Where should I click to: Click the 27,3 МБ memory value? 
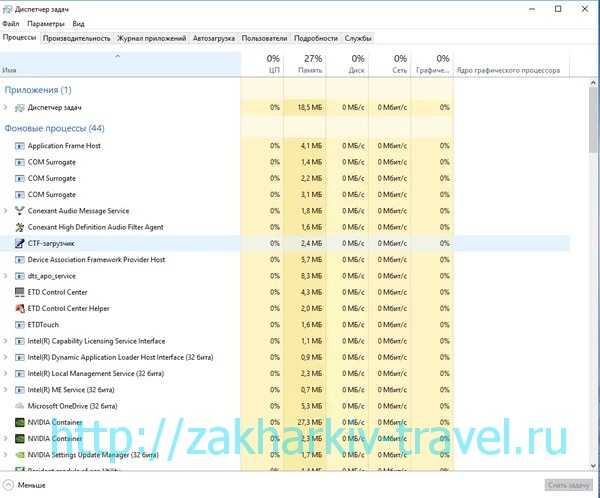point(310,422)
